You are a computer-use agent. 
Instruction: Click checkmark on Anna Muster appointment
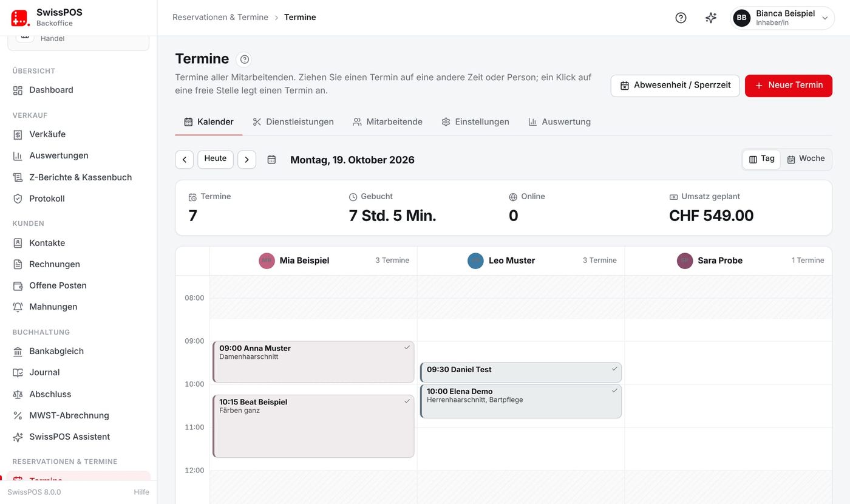(x=407, y=347)
